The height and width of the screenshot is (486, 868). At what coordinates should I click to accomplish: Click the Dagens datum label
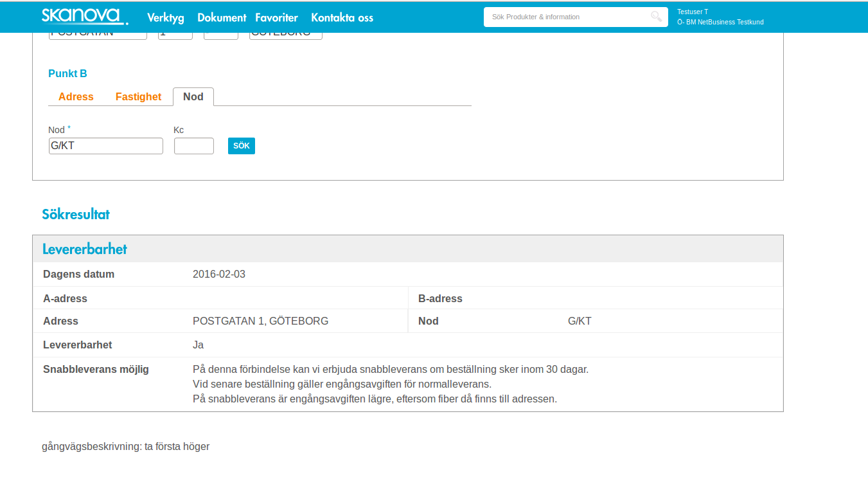click(78, 274)
